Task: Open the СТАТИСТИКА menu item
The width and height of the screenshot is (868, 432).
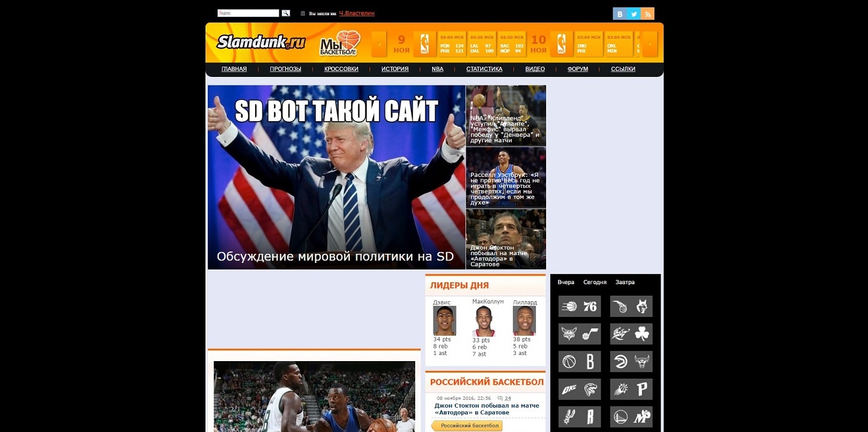Action: pyautogui.click(x=484, y=69)
